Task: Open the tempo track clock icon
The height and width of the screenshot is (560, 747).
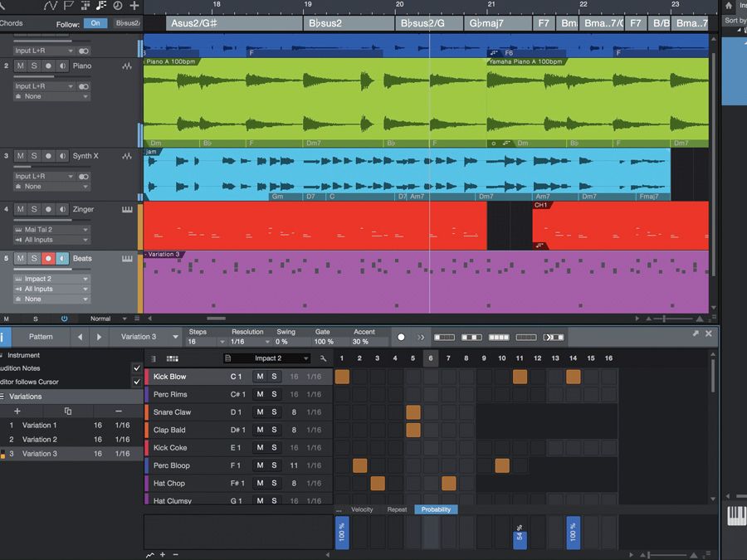Action: 117,6
